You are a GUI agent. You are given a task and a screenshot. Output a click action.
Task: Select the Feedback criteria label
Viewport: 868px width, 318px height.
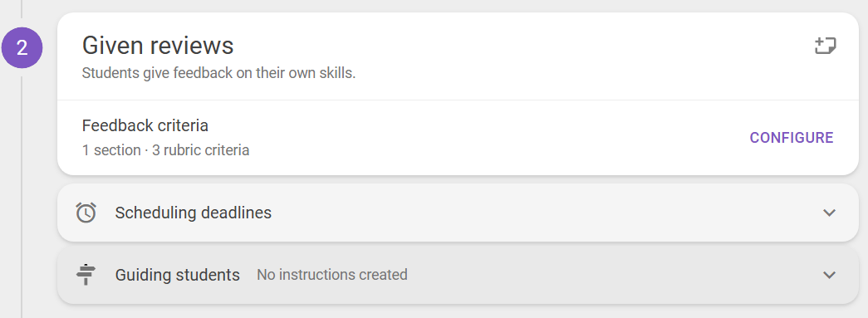tap(145, 125)
